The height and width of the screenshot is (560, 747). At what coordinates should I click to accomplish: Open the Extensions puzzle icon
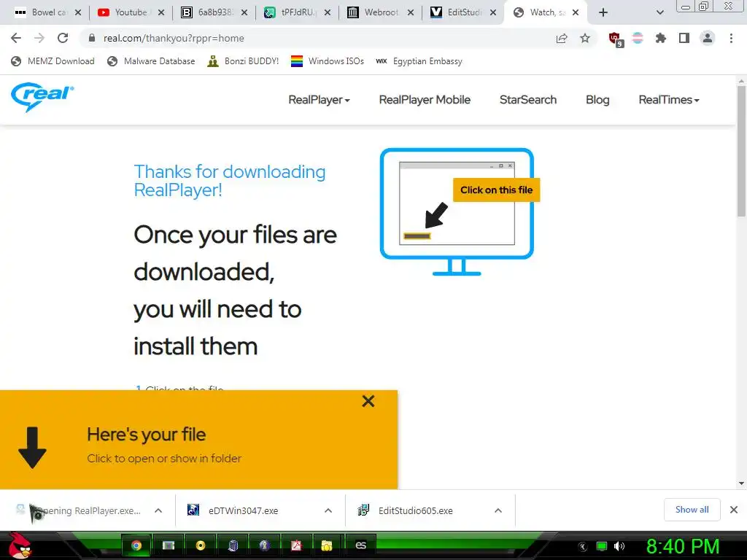(x=661, y=38)
